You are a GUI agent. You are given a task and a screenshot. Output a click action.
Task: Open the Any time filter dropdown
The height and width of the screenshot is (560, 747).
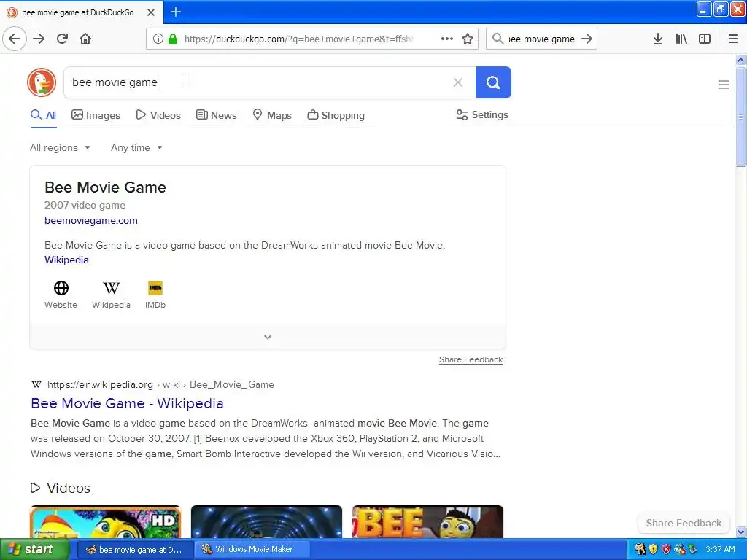(136, 147)
